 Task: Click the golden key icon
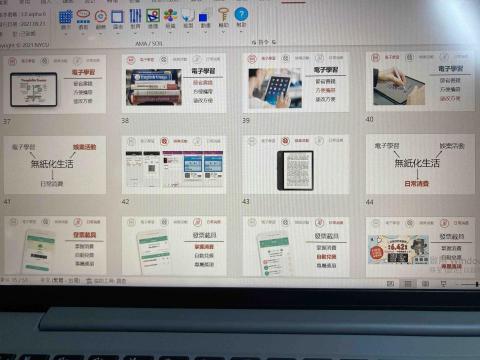tap(223, 15)
